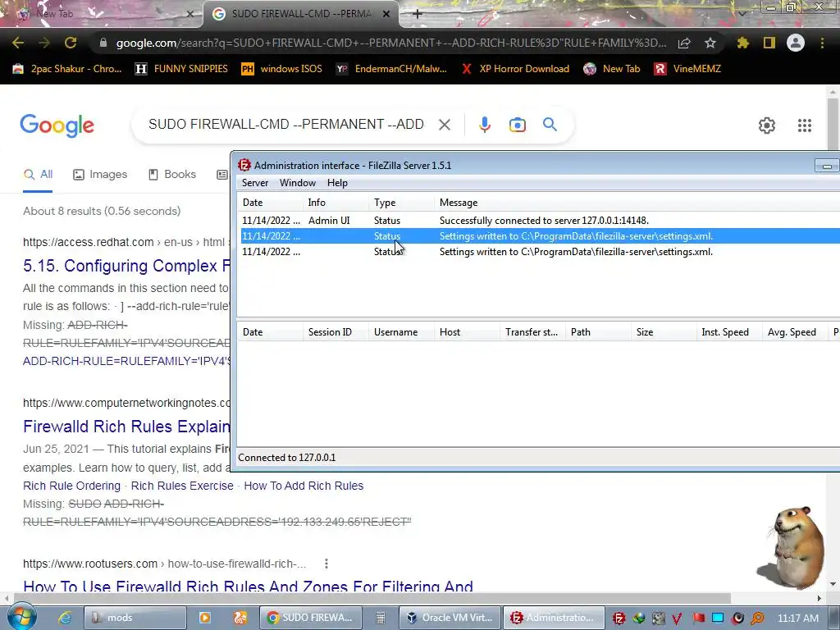Clear the Google search box with X
840x630 pixels.
(444, 125)
